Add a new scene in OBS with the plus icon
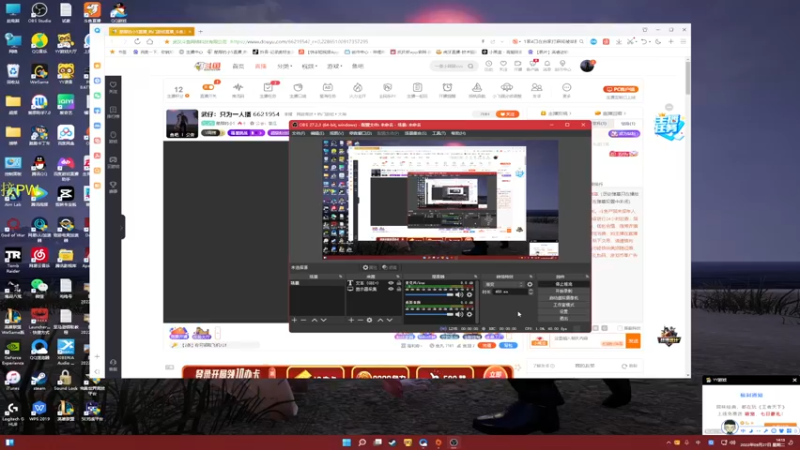Image resolution: width=800 pixels, height=450 pixels. [294, 320]
